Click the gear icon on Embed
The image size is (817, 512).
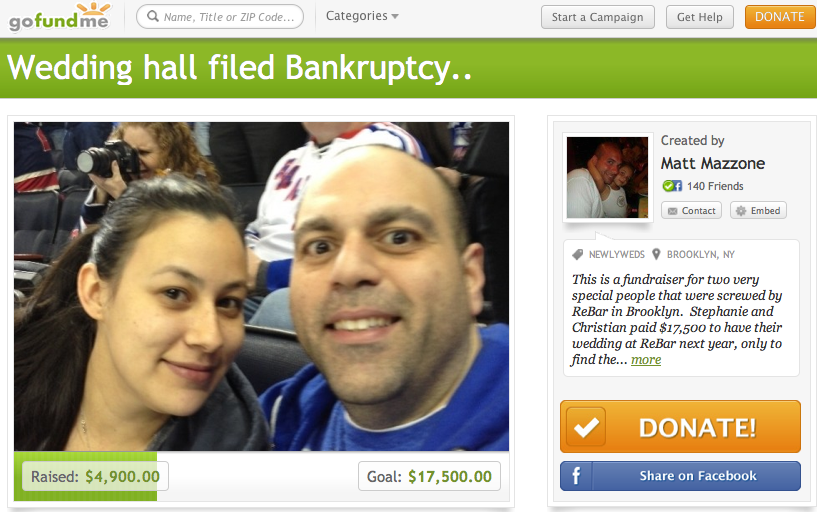tap(741, 211)
